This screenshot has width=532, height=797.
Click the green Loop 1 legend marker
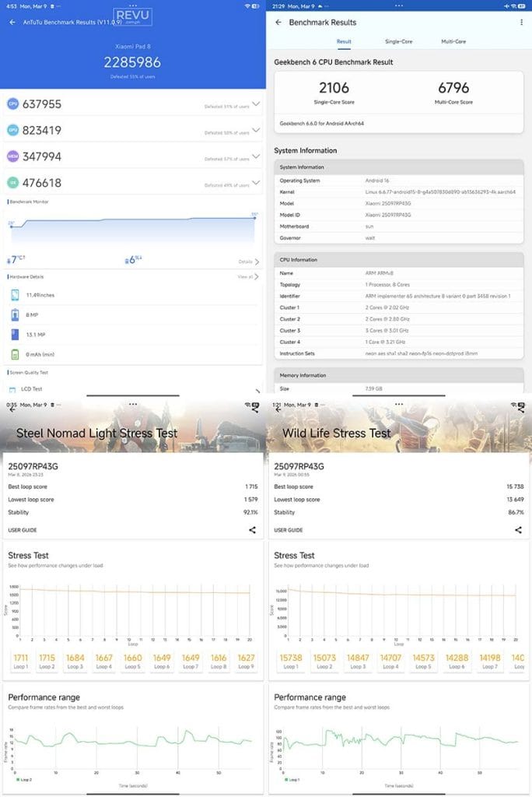pos(286,779)
